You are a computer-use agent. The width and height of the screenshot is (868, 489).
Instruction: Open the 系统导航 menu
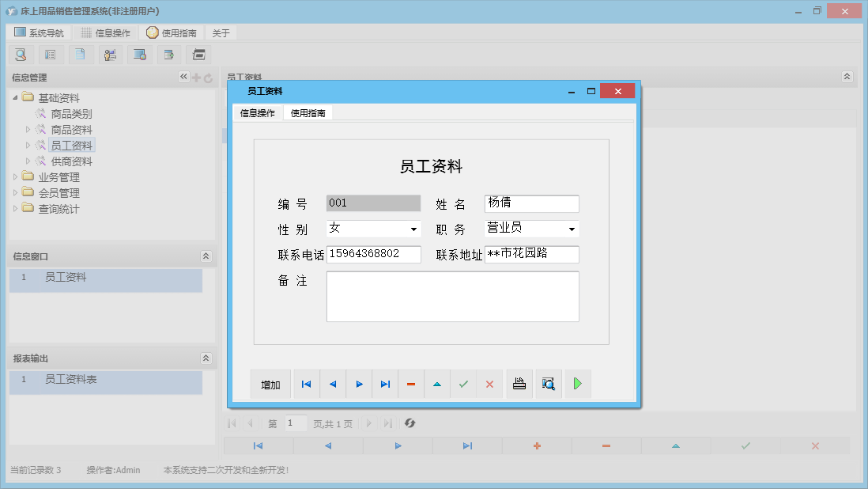pos(36,32)
